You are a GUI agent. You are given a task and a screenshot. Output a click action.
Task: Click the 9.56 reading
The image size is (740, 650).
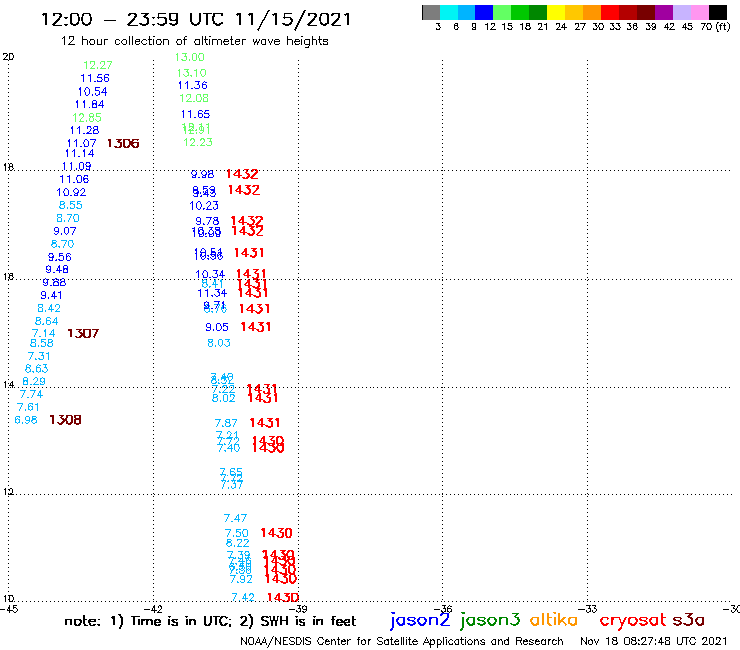(x=59, y=257)
